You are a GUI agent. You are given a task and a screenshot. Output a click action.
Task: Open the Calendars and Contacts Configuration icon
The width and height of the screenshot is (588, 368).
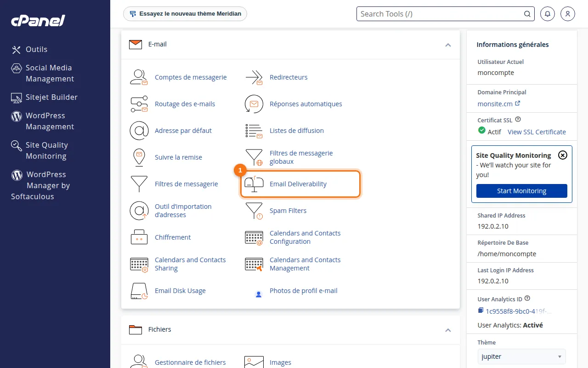click(254, 237)
